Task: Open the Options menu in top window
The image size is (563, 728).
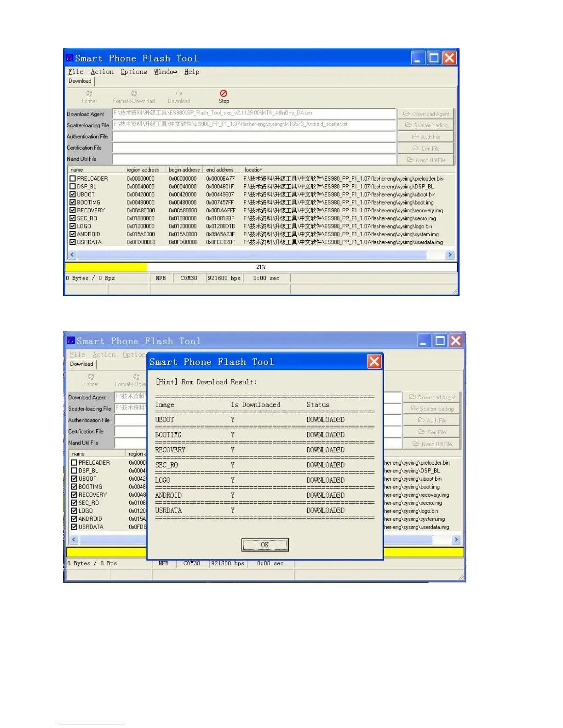Action: (134, 72)
